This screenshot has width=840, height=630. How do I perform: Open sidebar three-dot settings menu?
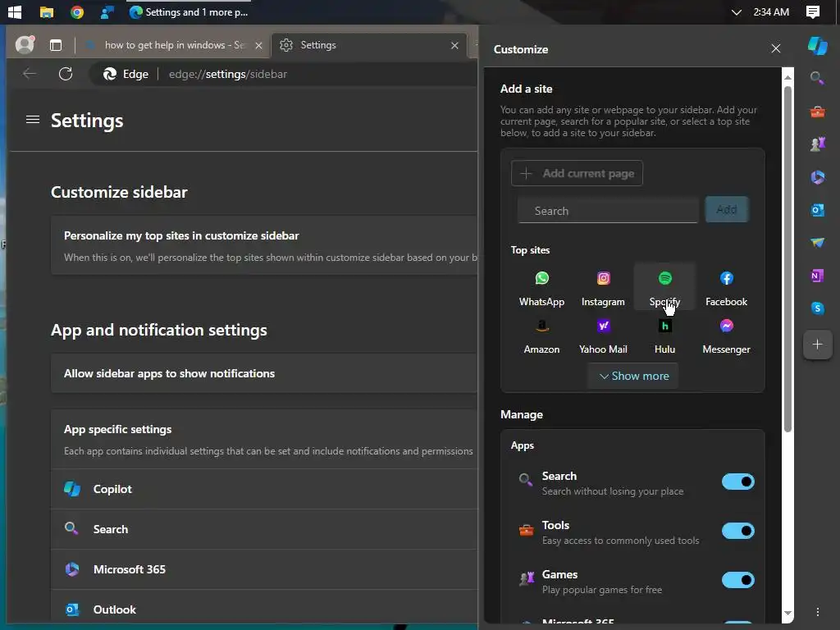(817, 612)
